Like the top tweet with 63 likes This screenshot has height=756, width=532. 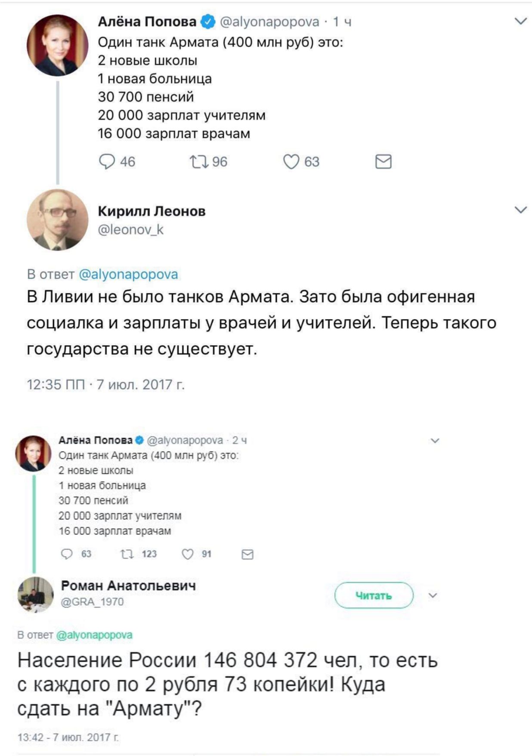coord(291,162)
